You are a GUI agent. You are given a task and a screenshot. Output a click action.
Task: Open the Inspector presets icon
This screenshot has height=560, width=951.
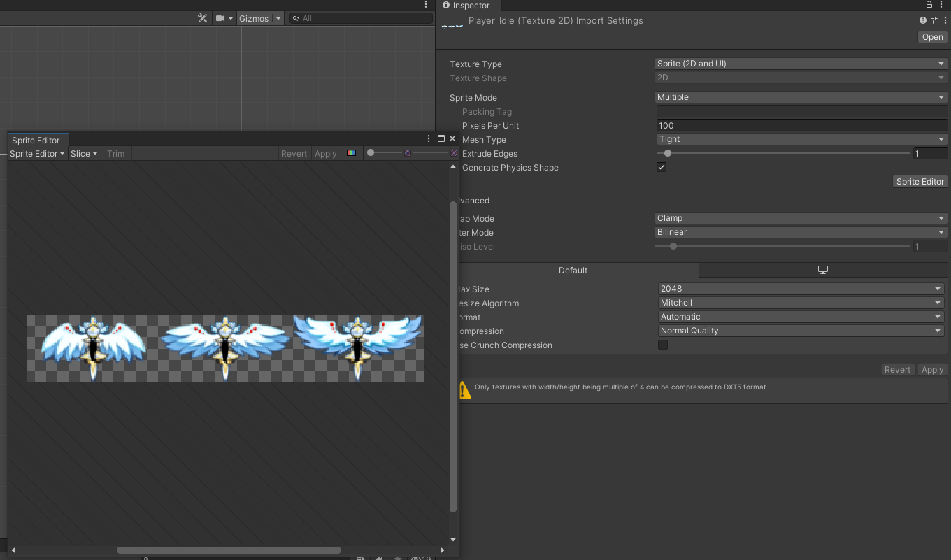932,20
